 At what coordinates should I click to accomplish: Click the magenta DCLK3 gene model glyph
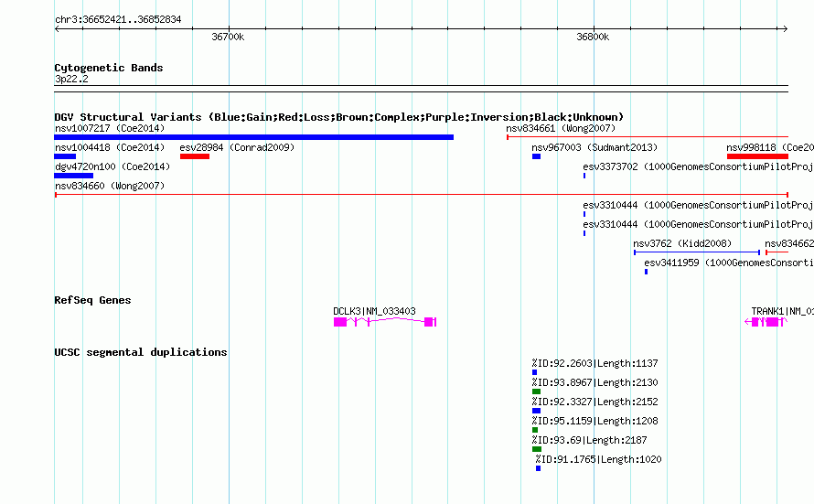tap(385, 322)
